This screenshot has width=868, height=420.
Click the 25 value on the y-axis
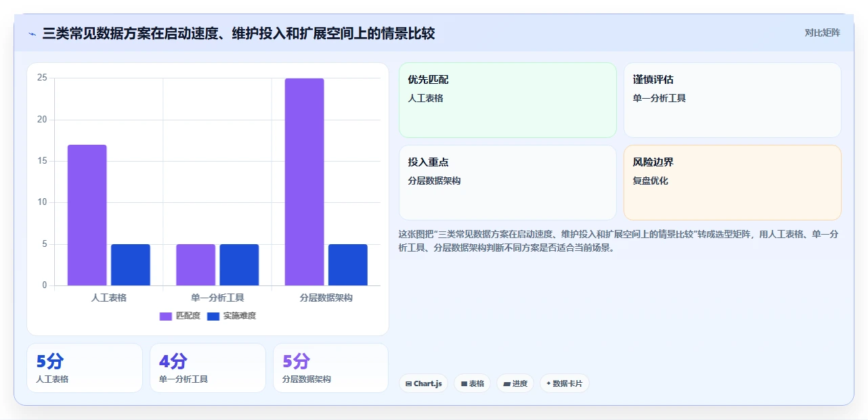tap(42, 78)
